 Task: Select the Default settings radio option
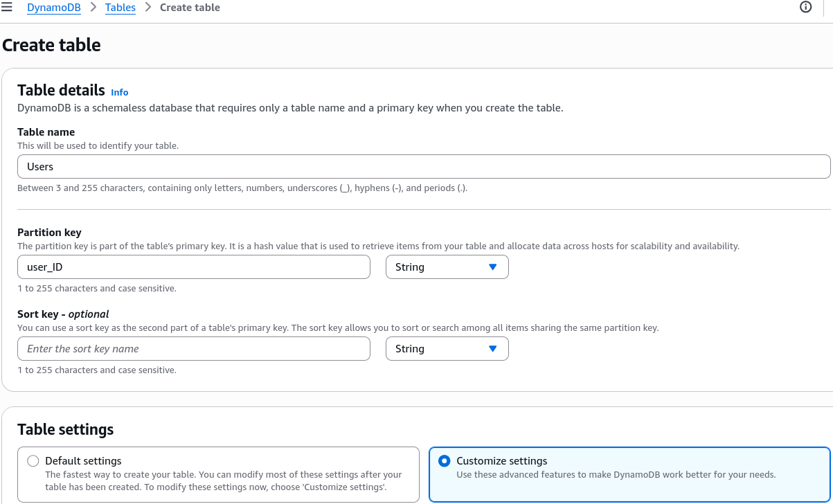point(33,461)
